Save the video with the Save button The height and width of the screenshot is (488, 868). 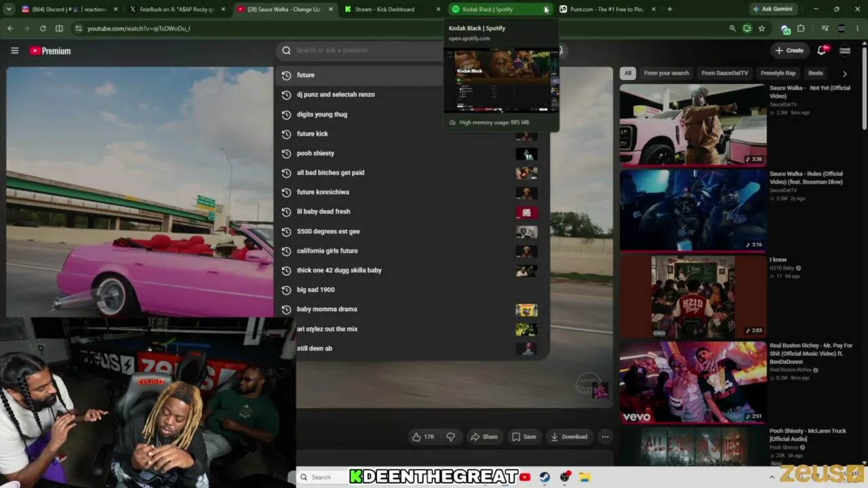524,437
